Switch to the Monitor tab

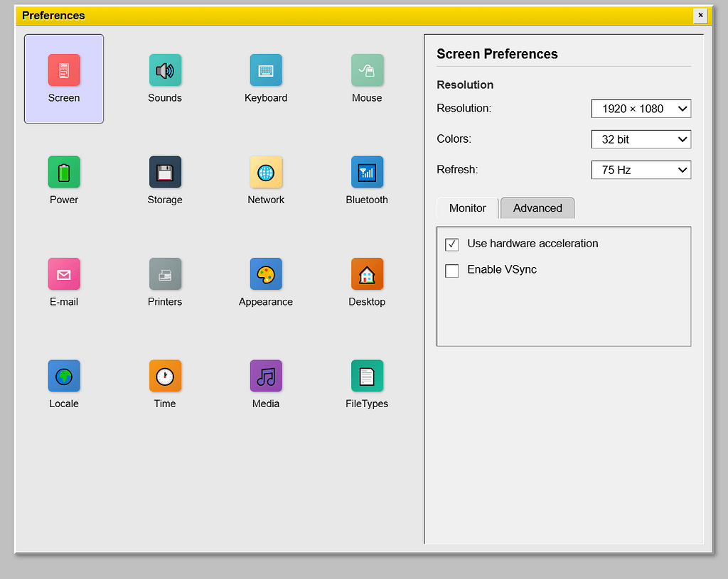click(468, 208)
